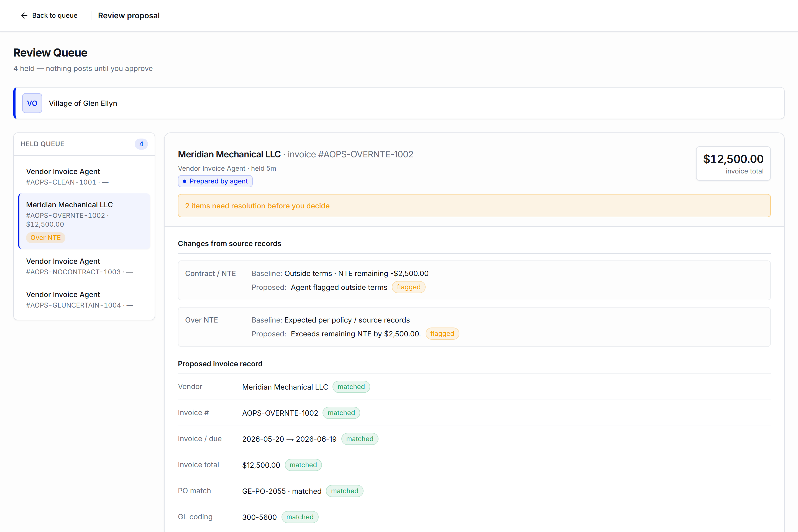Click matched badge beside Invoice #
The width and height of the screenshot is (798, 532).
click(341, 413)
